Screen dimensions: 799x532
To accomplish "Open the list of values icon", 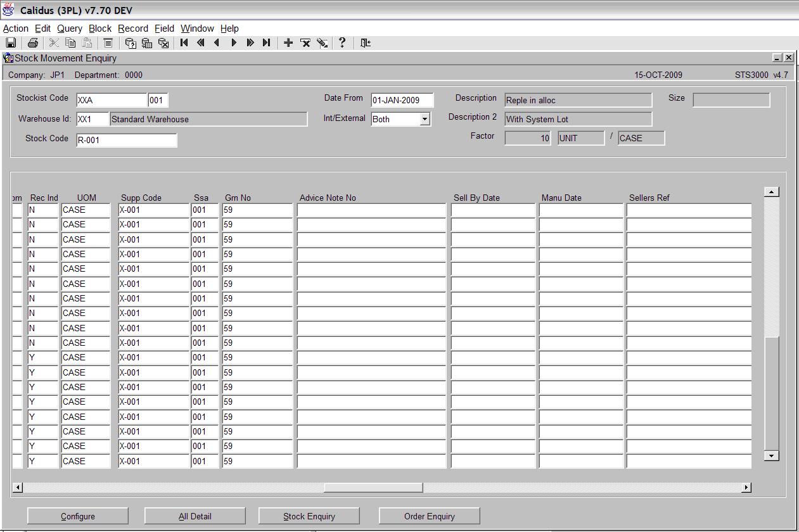I will pyautogui.click(x=108, y=43).
